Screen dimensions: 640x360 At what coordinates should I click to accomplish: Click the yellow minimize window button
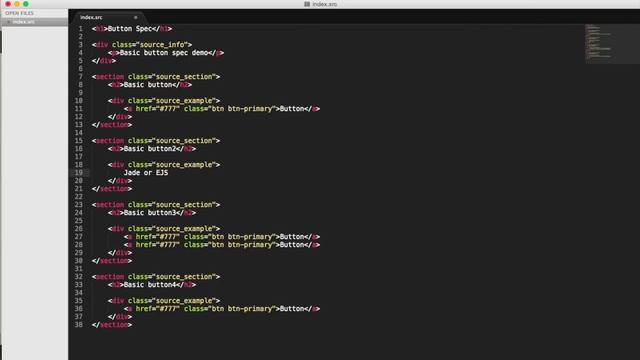click(17, 4)
